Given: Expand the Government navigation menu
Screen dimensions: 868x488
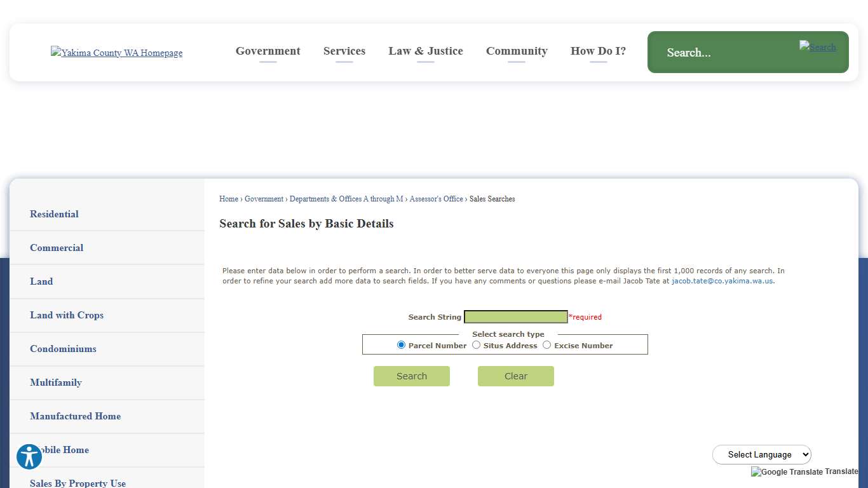Looking at the screenshot, I should pos(268,51).
